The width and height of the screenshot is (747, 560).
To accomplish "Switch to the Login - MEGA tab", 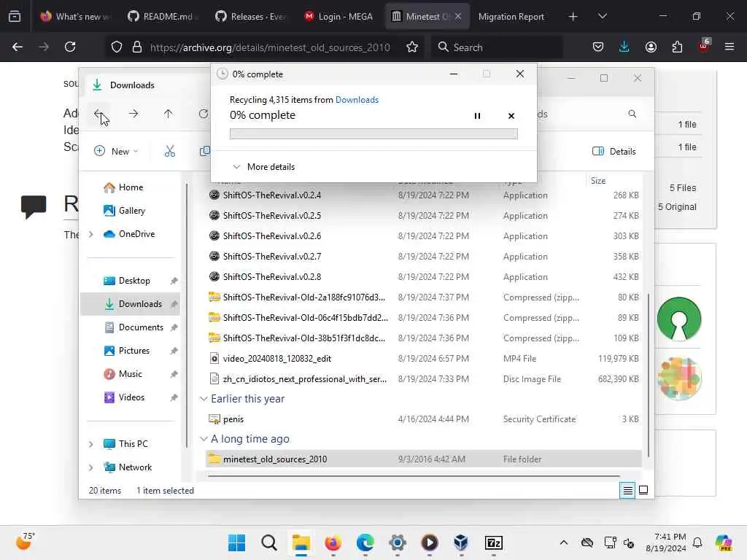I will (340, 17).
